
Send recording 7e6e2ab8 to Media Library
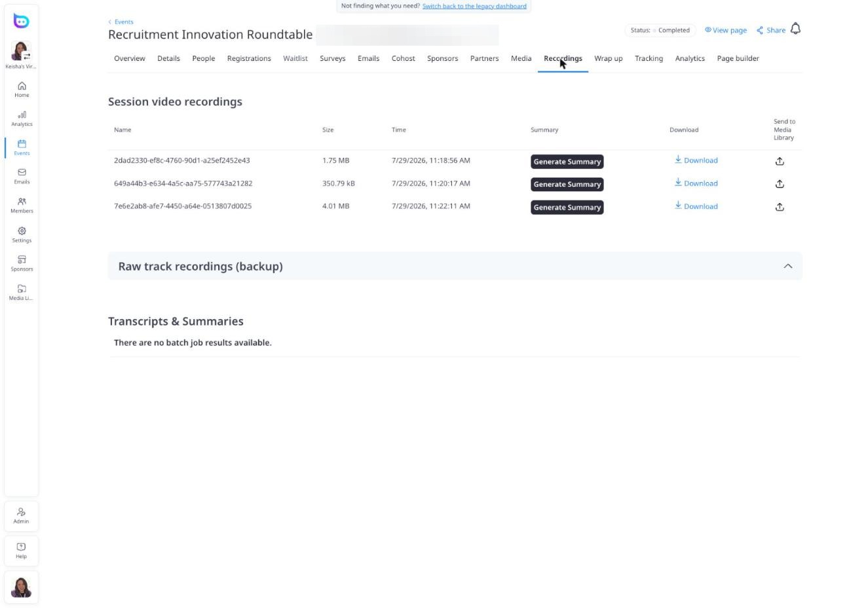coord(780,207)
